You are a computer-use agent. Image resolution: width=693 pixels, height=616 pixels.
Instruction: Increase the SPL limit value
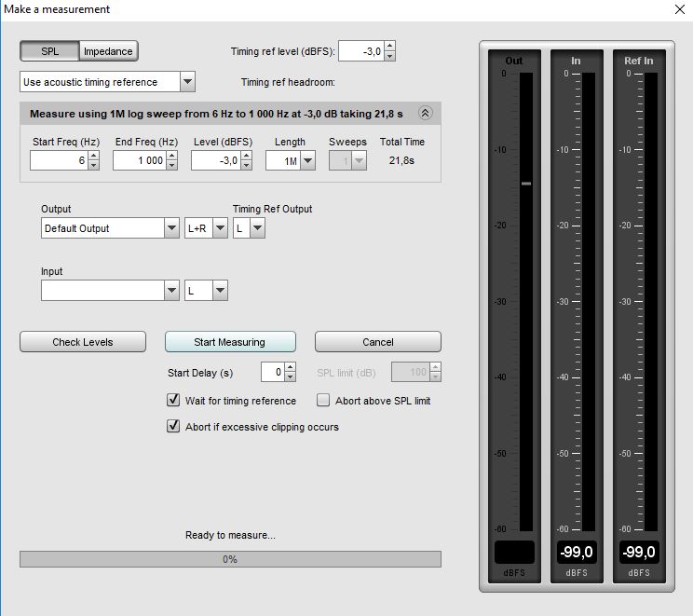point(435,367)
